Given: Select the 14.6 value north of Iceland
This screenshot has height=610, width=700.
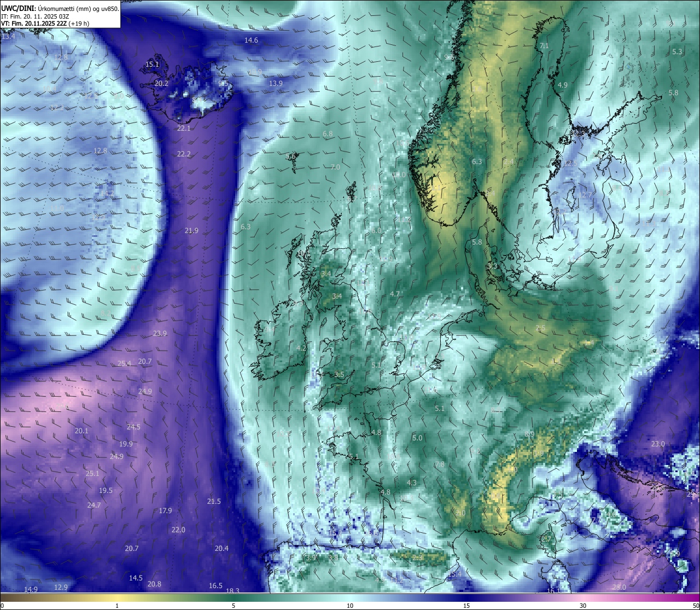Looking at the screenshot, I should (251, 40).
